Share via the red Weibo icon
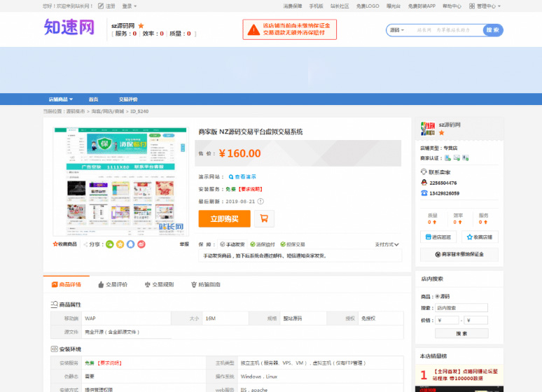Screen dimensions: 542x392 coord(141,244)
